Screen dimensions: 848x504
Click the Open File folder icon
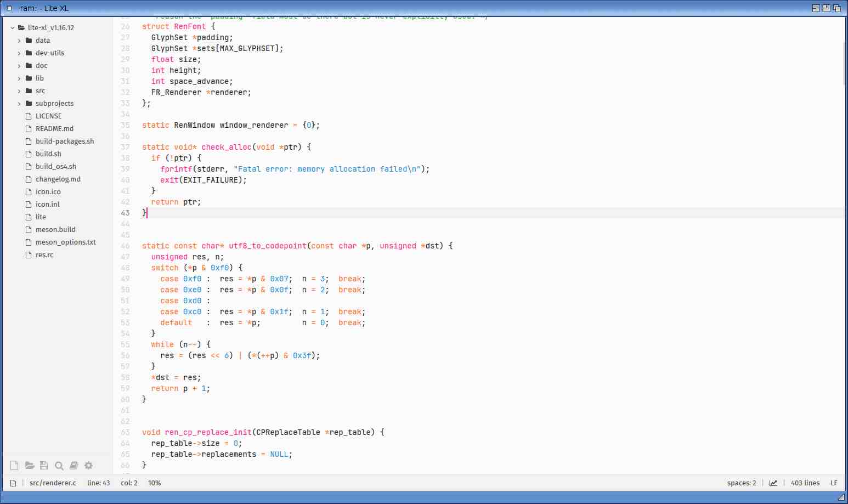pos(30,466)
